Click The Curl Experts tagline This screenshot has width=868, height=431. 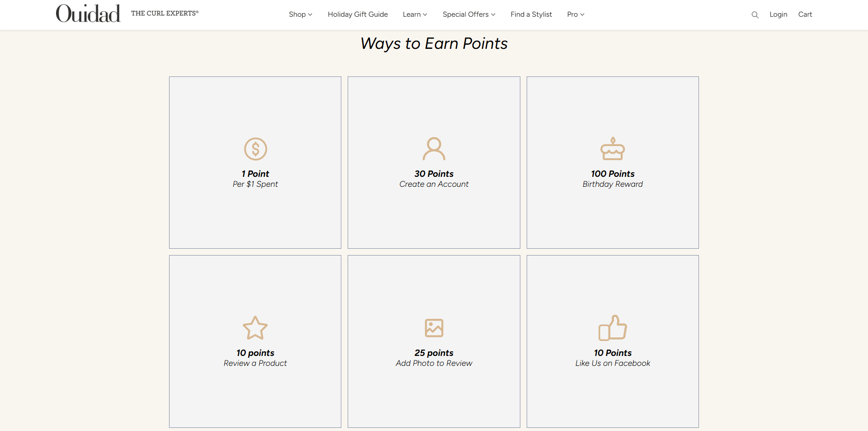coord(165,14)
